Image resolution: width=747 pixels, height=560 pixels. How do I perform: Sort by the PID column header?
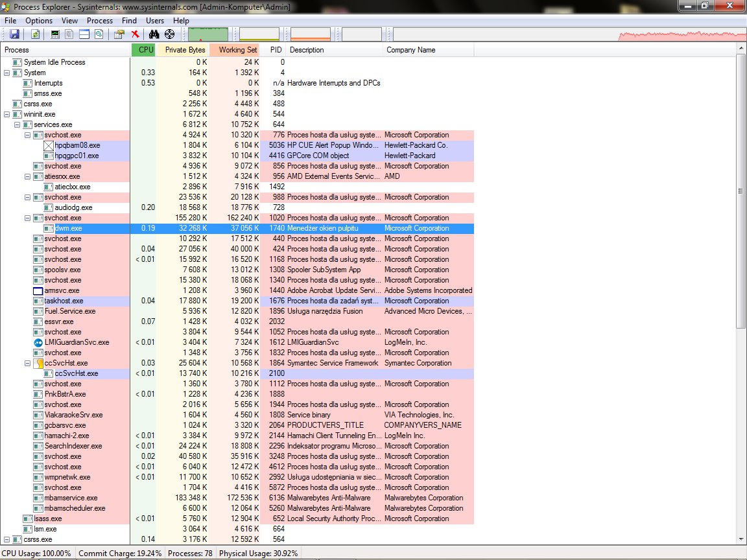pyautogui.click(x=274, y=50)
